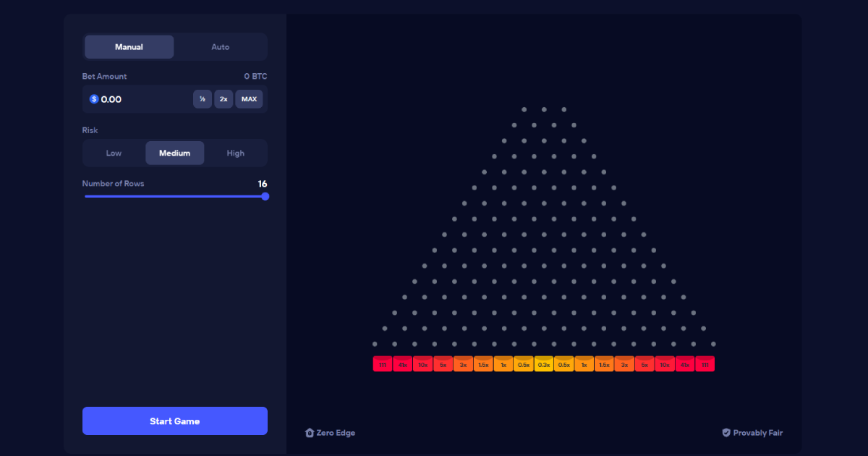Click the Number of Rows slider handle
The image size is (868, 456).
[265, 196]
